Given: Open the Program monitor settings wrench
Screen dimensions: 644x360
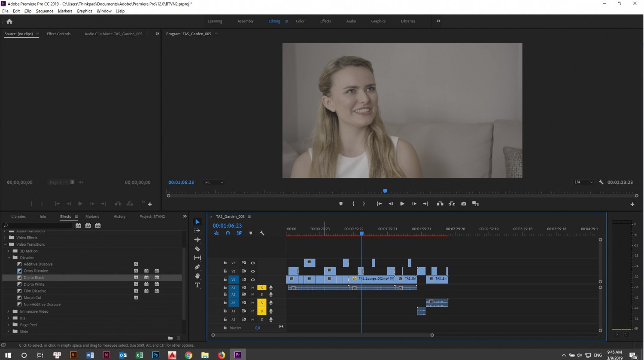Looking at the screenshot, I should pos(601,182).
